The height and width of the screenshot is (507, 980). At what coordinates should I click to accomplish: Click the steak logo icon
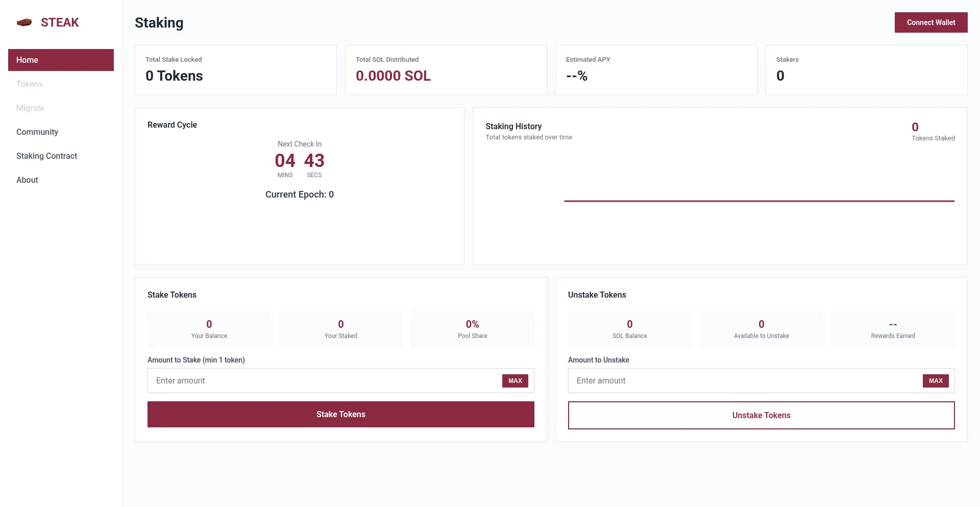point(24,22)
